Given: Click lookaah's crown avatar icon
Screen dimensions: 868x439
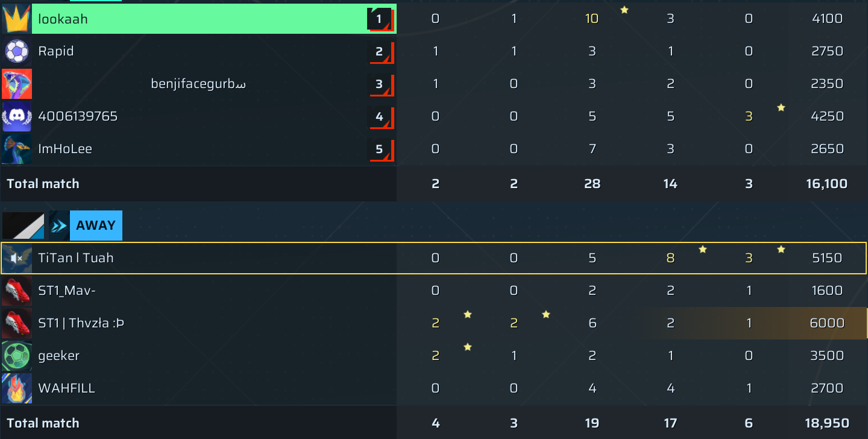Looking at the screenshot, I should coord(17,19).
